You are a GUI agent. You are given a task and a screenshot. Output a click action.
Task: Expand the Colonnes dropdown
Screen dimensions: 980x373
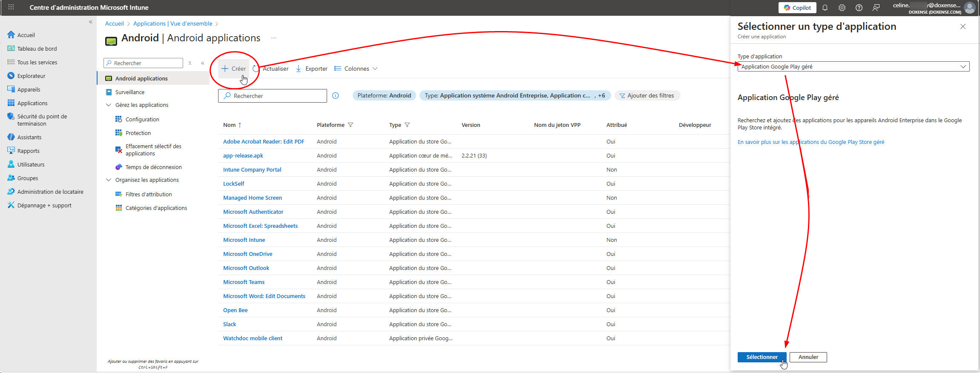pyautogui.click(x=356, y=69)
